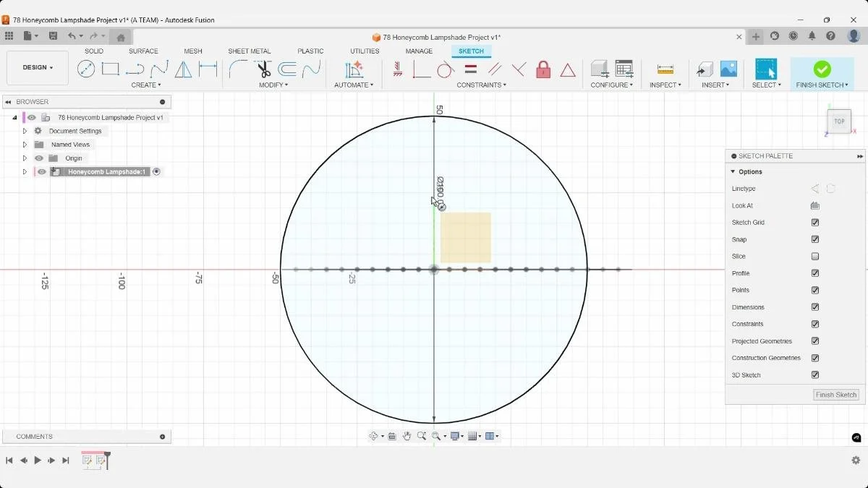The image size is (868, 488).
Task: Click the Select tool icon
Action: pos(765,69)
